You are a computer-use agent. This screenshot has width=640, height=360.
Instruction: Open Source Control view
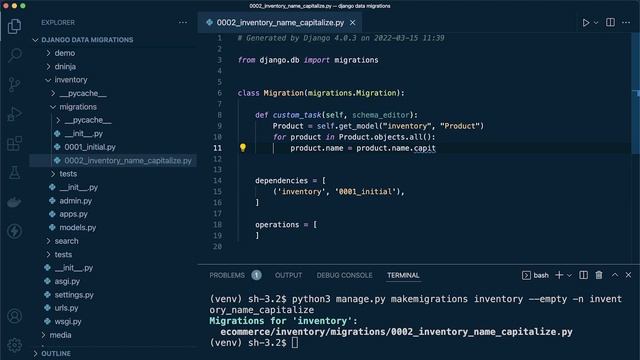coord(14,84)
